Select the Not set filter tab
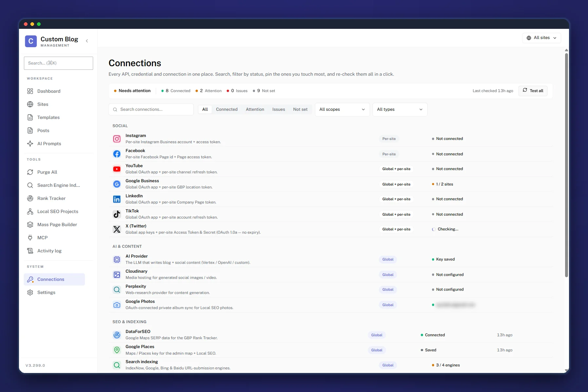 pos(300,109)
